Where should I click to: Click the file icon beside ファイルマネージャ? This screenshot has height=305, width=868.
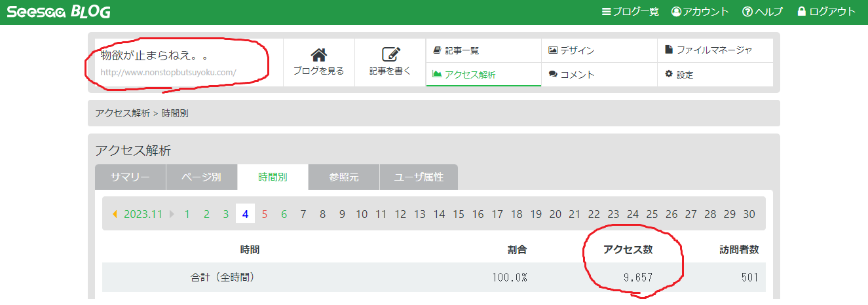click(x=669, y=50)
